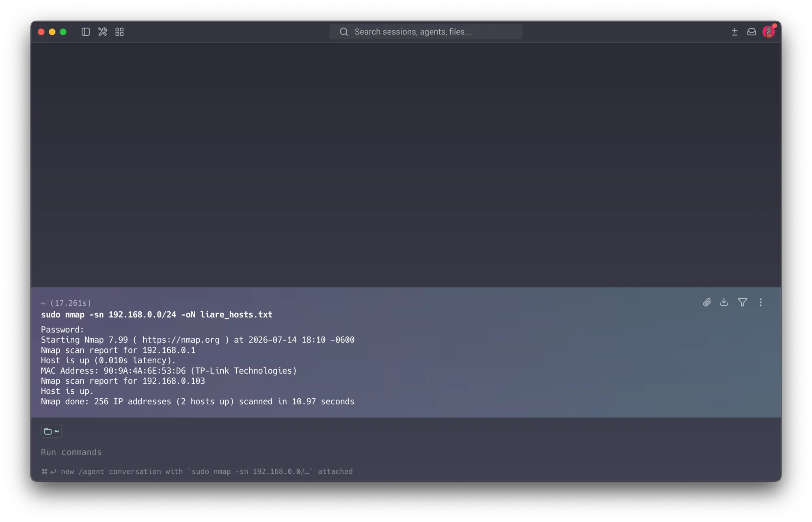812x522 pixels.
Task: Click the magnifier icon in search bar
Action: coord(344,32)
